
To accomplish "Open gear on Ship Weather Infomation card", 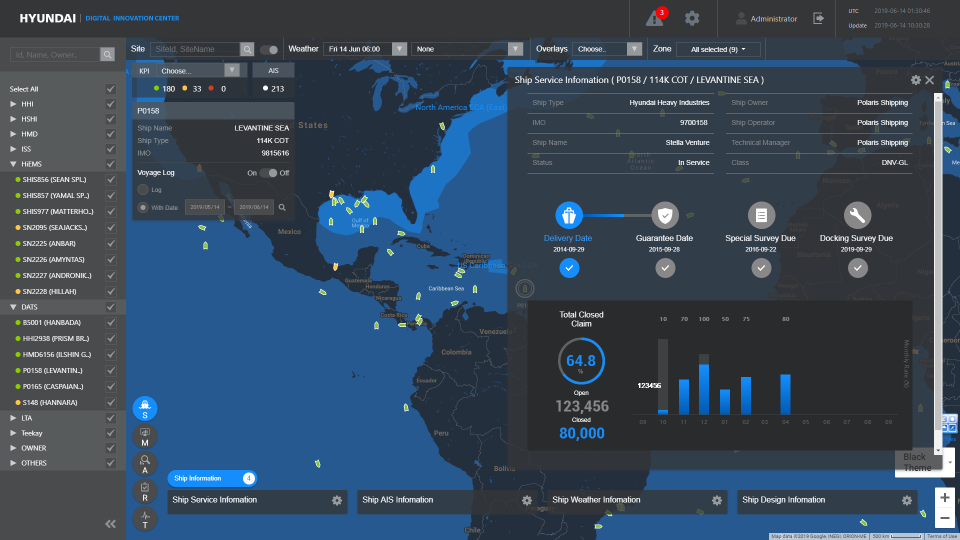I will click(717, 500).
